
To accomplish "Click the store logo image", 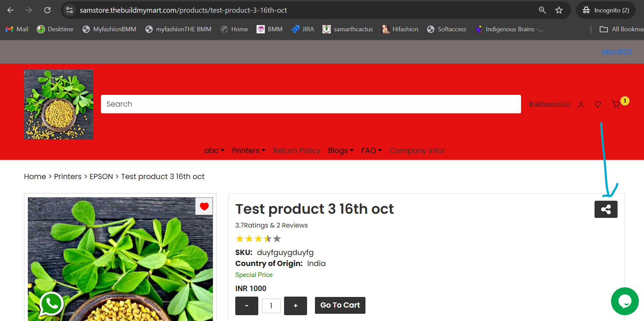I will (x=59, y=104).
